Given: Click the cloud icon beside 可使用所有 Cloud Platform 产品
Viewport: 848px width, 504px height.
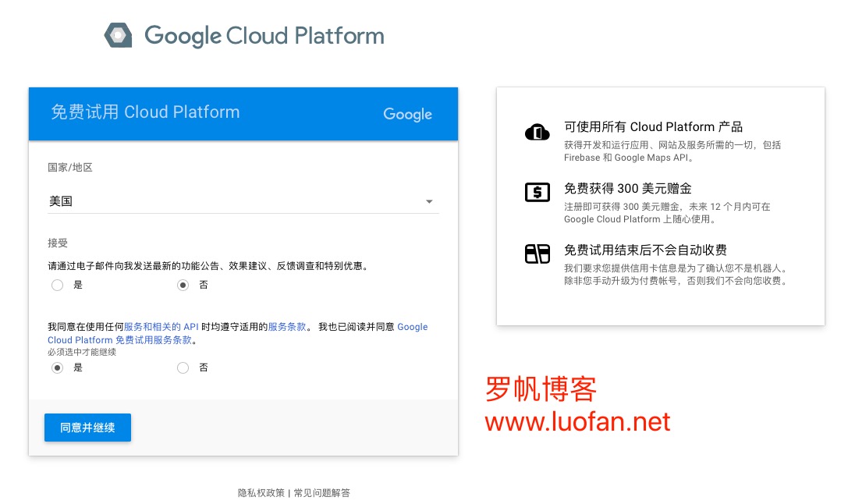Looking at the screenshot, I should pyautogui.click(x=537, y=131).
